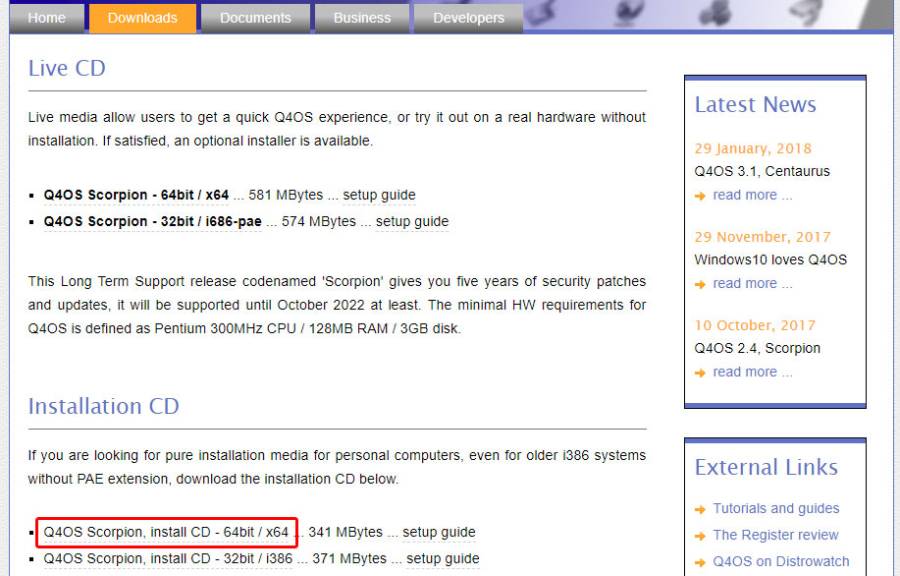Download Q4OS Scorpion install CD 64bit / x64
The height and width of the screenshot is (576, 900).
coord(166,532)
